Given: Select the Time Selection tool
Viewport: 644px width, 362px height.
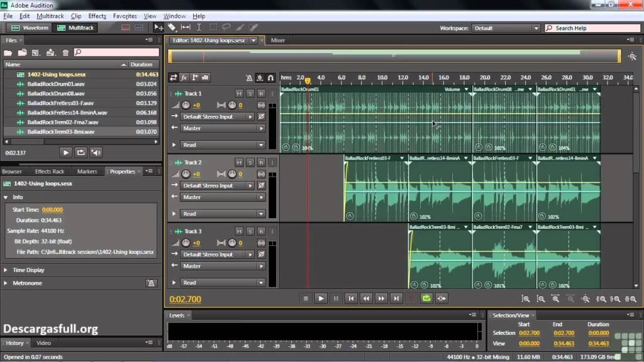Looking at the screenshot, I should (199, 27).
